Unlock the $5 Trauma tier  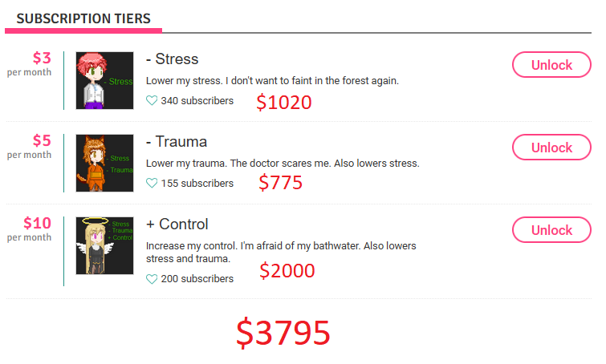point(551,148)
